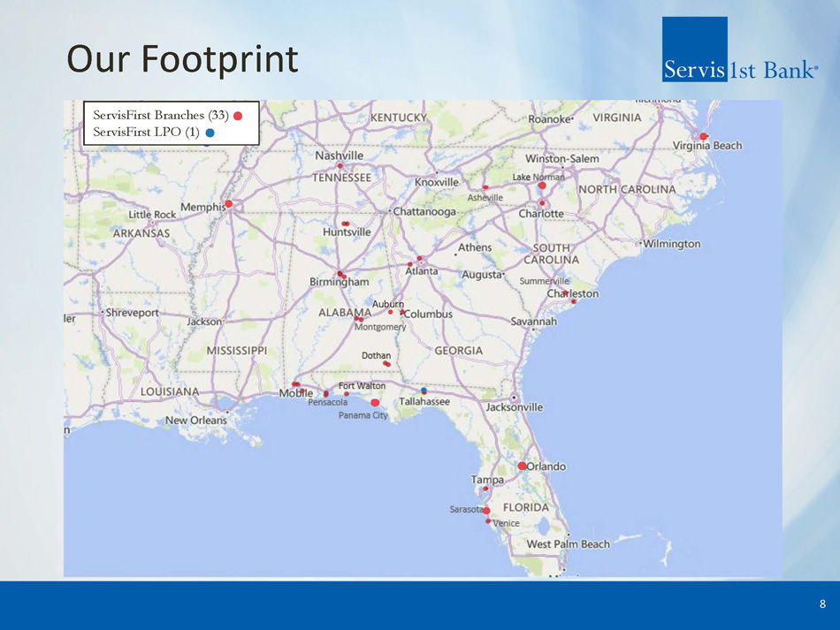Click the red branch dot at Orlando
Viewport: 840px width, 630px height.
pyautogui.click(x=522, y=466)
